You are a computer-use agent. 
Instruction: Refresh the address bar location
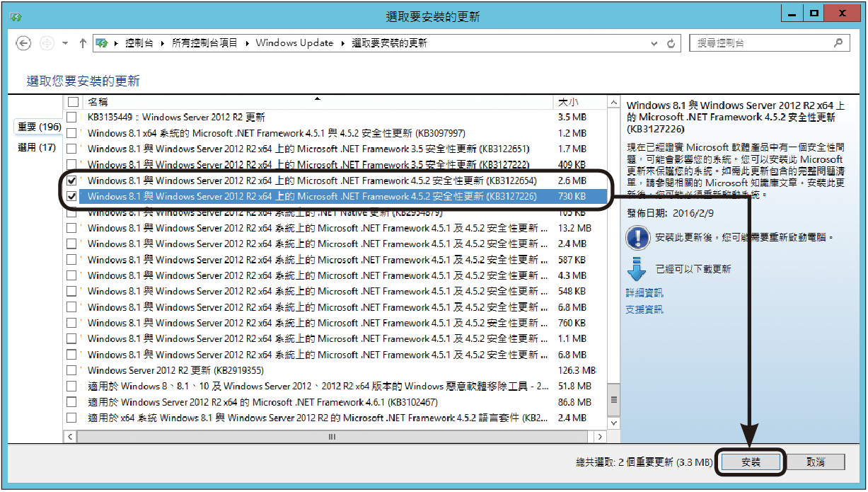coord(671,43)
